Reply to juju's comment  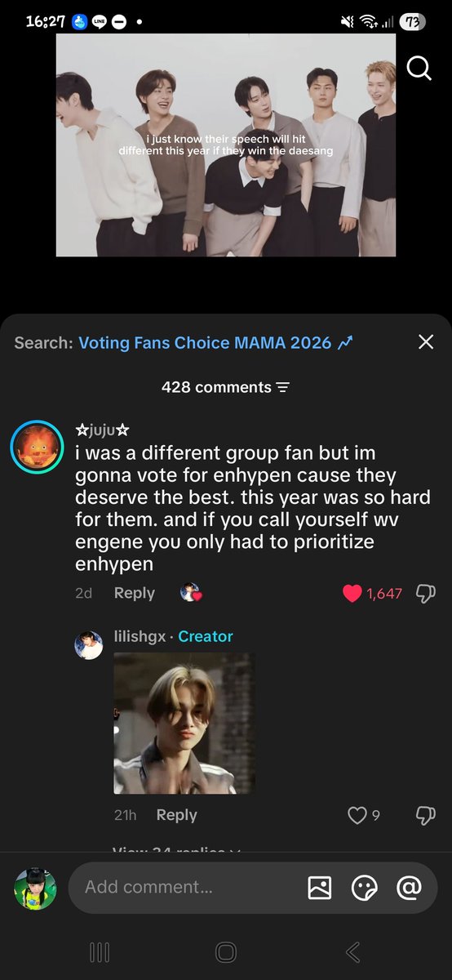[135, 593]
